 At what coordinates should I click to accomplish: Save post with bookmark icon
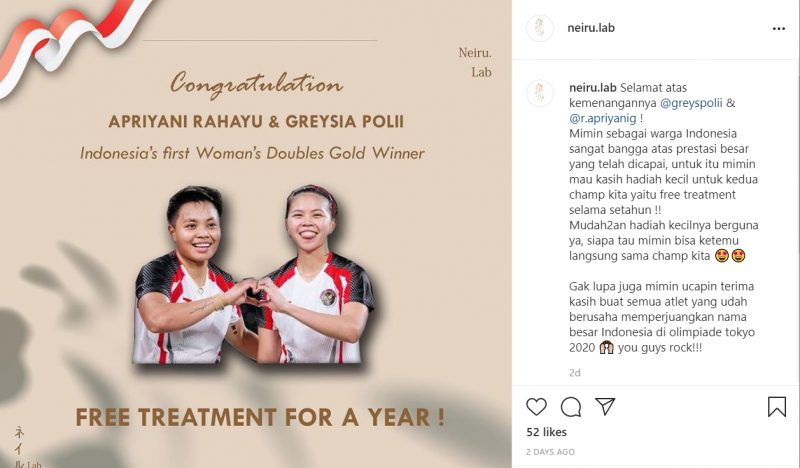coord(777,407)
